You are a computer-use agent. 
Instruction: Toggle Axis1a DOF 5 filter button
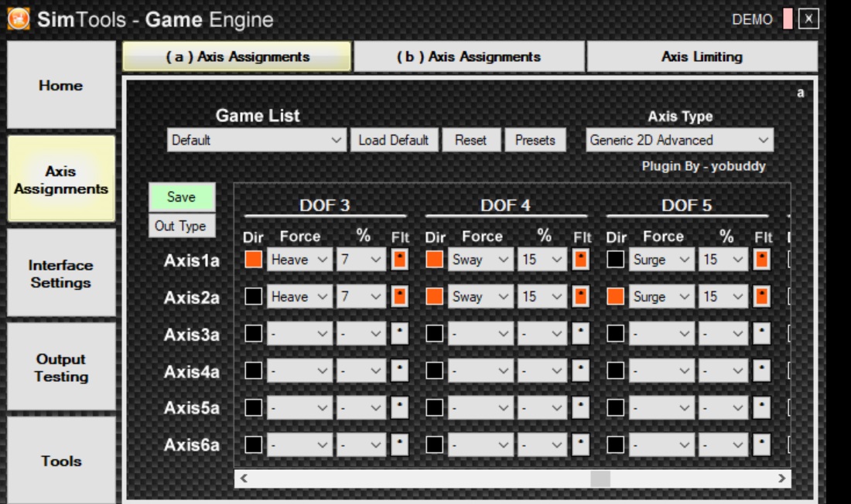pyautogui.click(x=762, y=259)
